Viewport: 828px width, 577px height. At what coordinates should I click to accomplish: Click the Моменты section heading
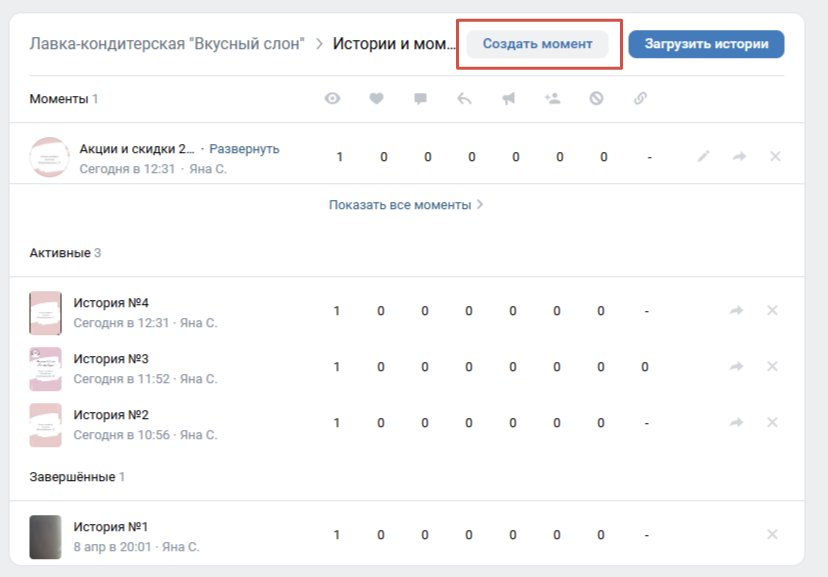59,99
